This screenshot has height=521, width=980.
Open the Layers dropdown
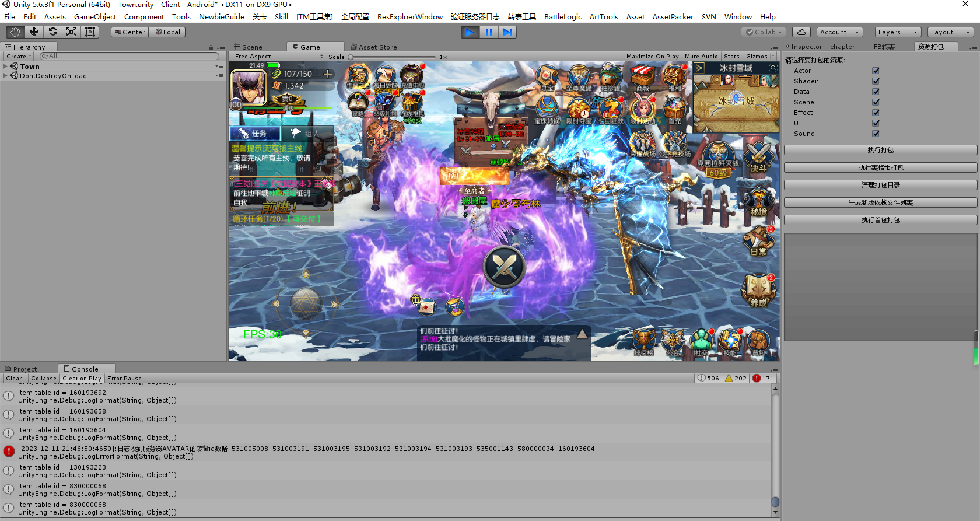point(898,32)
